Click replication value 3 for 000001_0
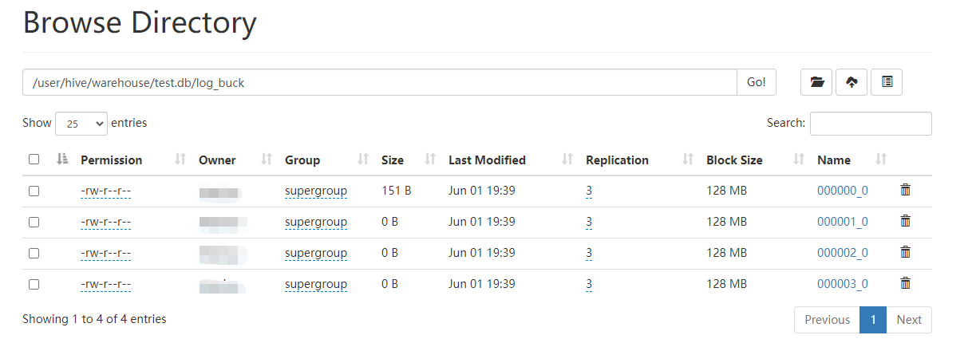Screen dimensions: 980x347 (x=589, y=222)
